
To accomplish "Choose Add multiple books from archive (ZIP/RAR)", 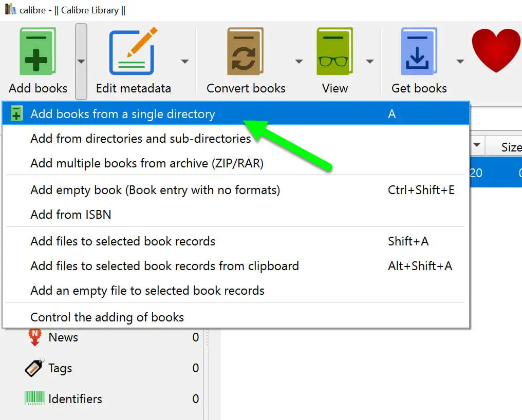I will pos(146,163).
